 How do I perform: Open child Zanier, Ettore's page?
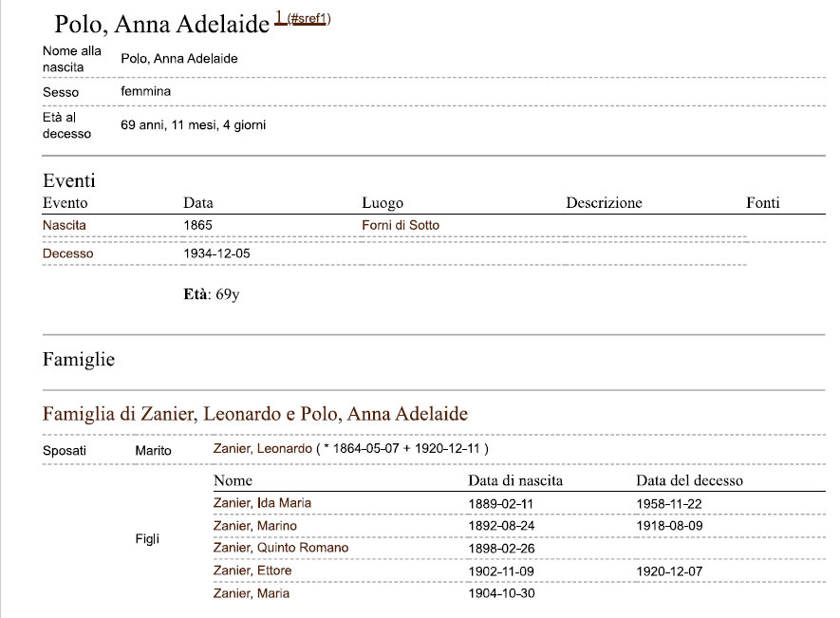(x=252, y=571)
